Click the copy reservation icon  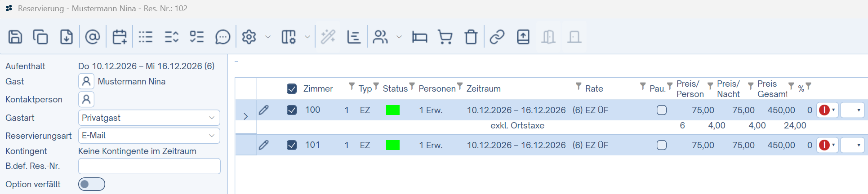pos(40,37)
